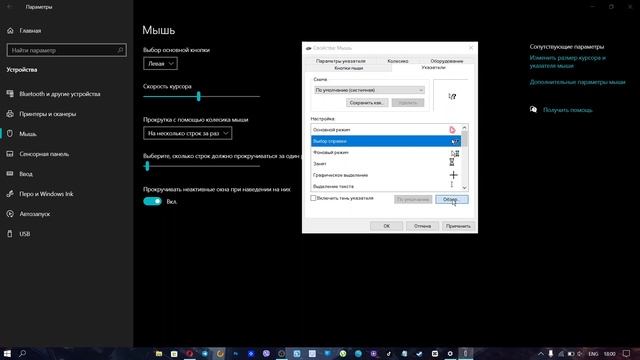This screenshot has width=640, height=360.
Task: Select the Указатели tab
Action: 433,67
